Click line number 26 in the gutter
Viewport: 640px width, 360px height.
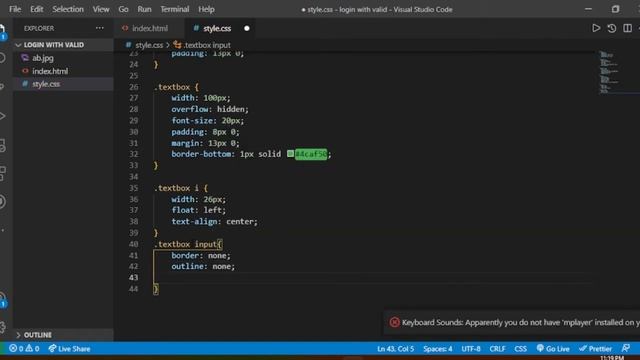(x=133, y=87)
